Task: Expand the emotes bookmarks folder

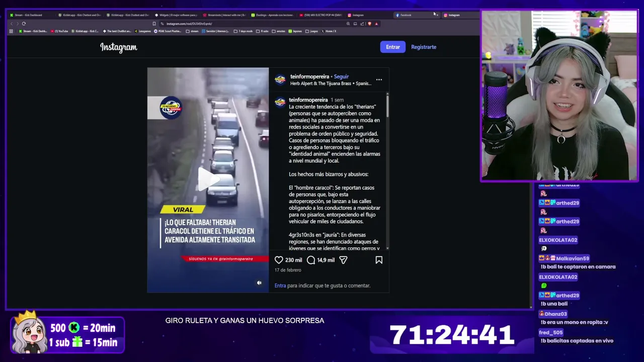Action: 278,31
